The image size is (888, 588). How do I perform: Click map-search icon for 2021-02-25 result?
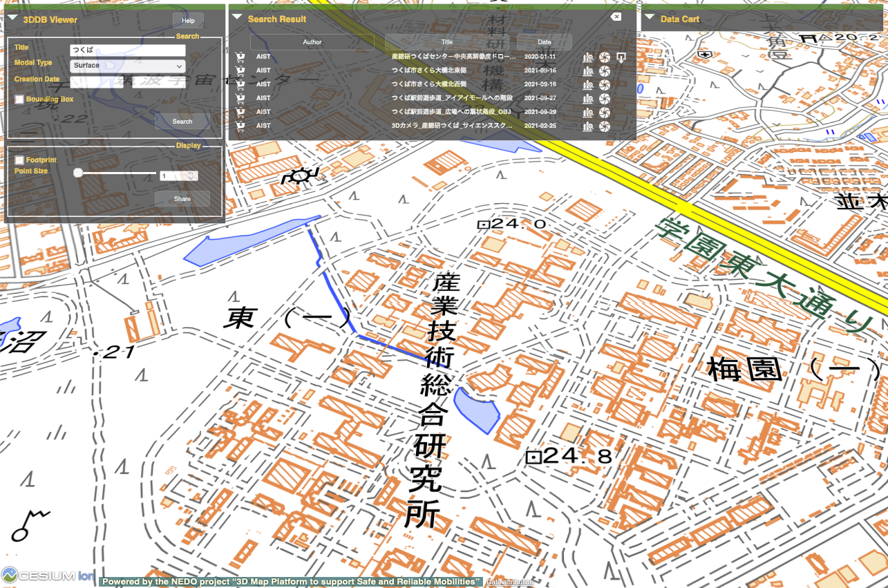click(x=588, y=126)
